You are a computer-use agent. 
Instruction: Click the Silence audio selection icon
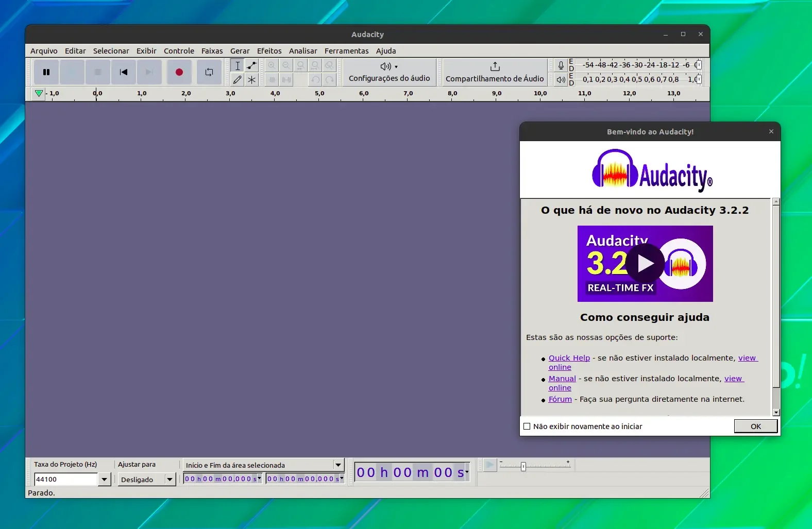286,79
